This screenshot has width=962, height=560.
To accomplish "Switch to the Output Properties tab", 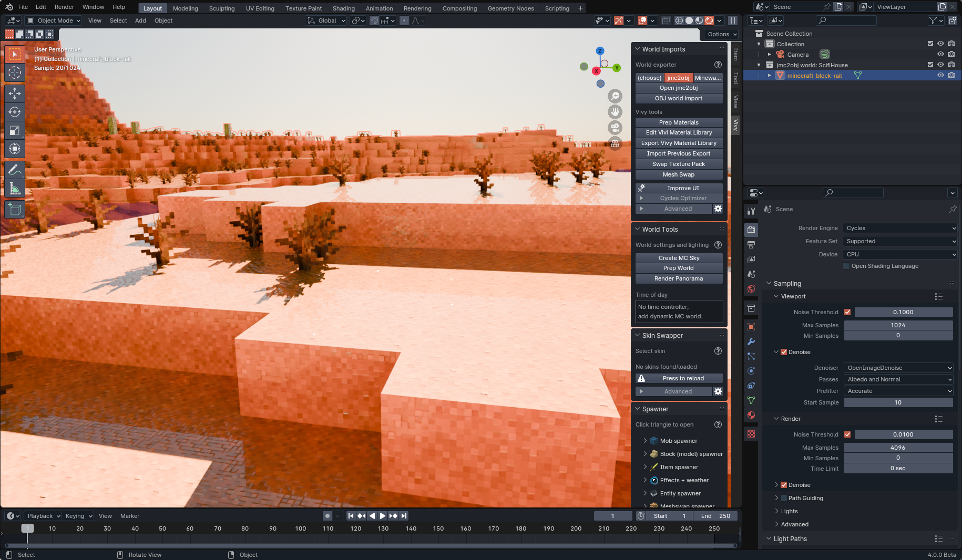I will click(751, 244).
